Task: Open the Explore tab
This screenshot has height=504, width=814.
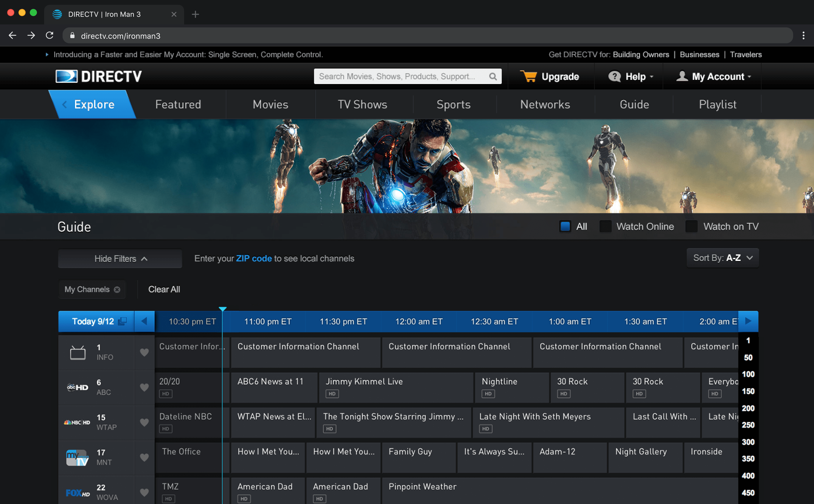Action: (x=92, y=104)
